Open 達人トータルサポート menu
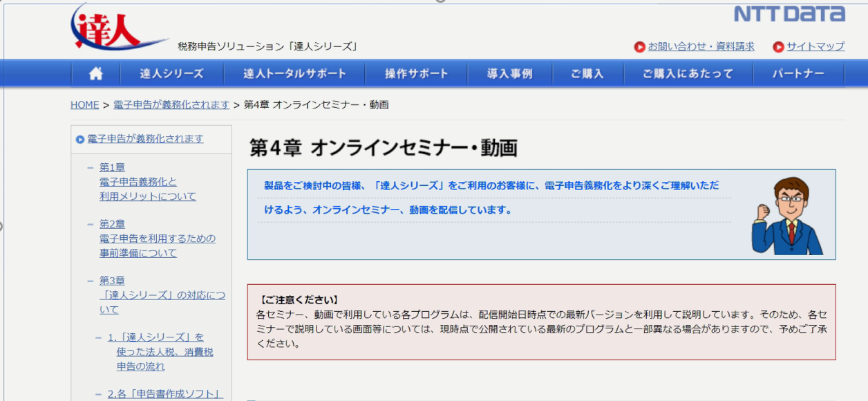Screen dimensions: 868x401 pos(295,73)
